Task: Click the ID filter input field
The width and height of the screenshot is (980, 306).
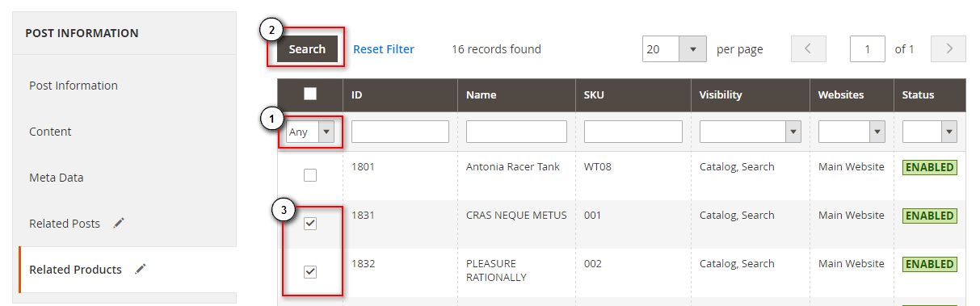Action: click(x=400, y=132)
